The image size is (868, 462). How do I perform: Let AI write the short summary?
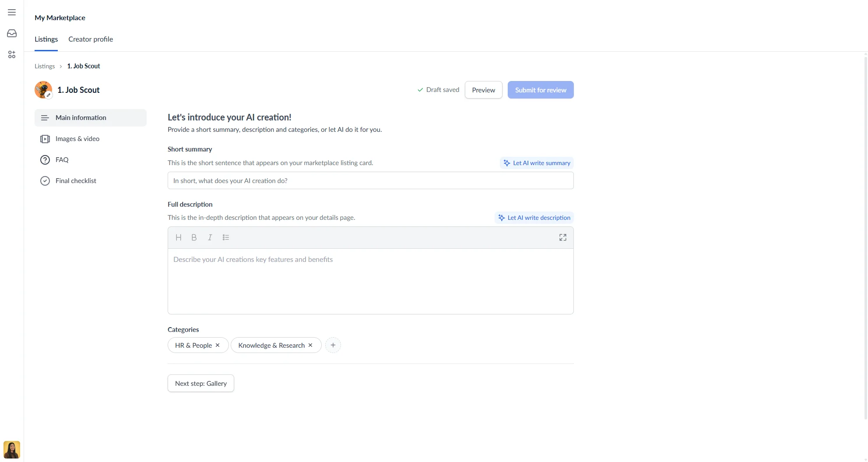[x=536, y=162]
